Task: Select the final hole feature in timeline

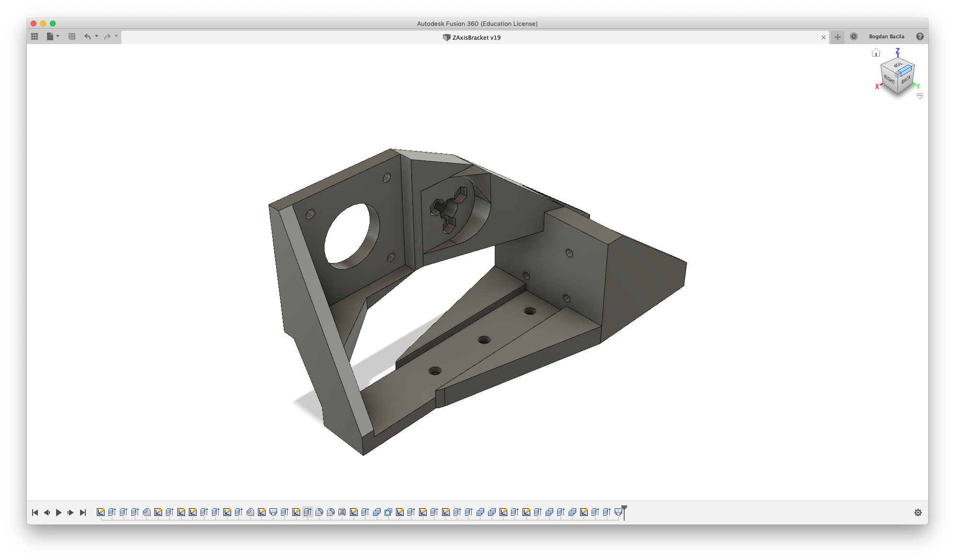Action: (x=618, y=512)
